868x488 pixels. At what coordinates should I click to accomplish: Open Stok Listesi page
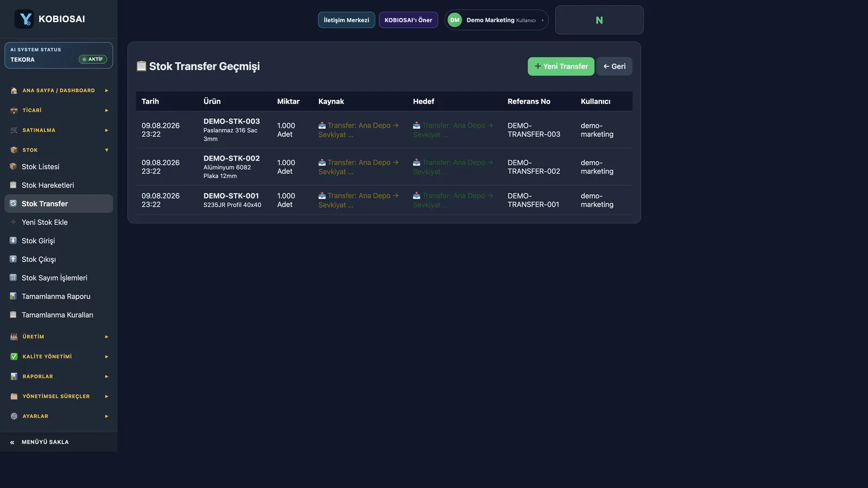(x=59, y=166)
